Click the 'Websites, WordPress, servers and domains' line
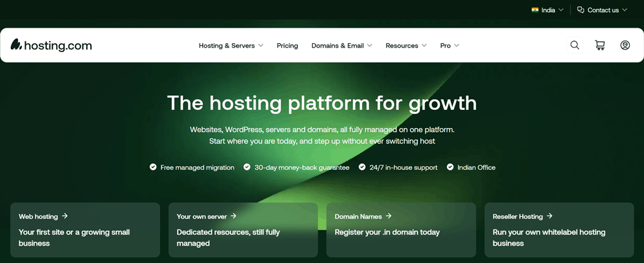644x263 pixels. tap(322, 130)
